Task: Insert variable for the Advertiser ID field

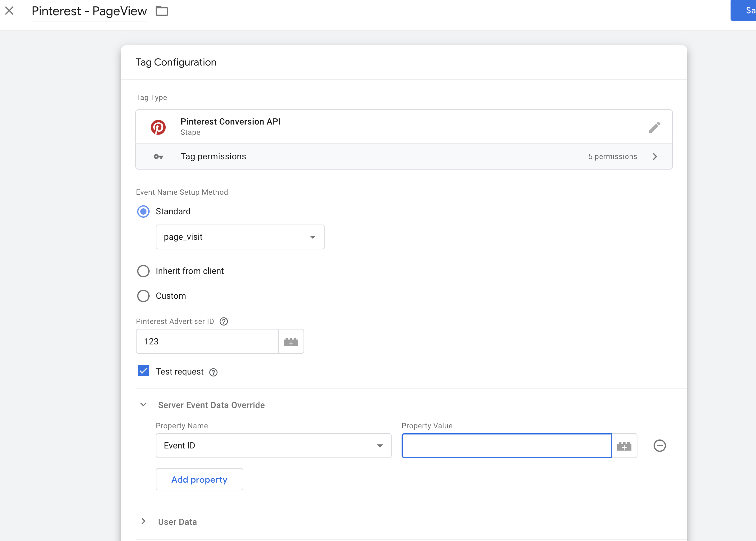Action: tap(291, 341)
